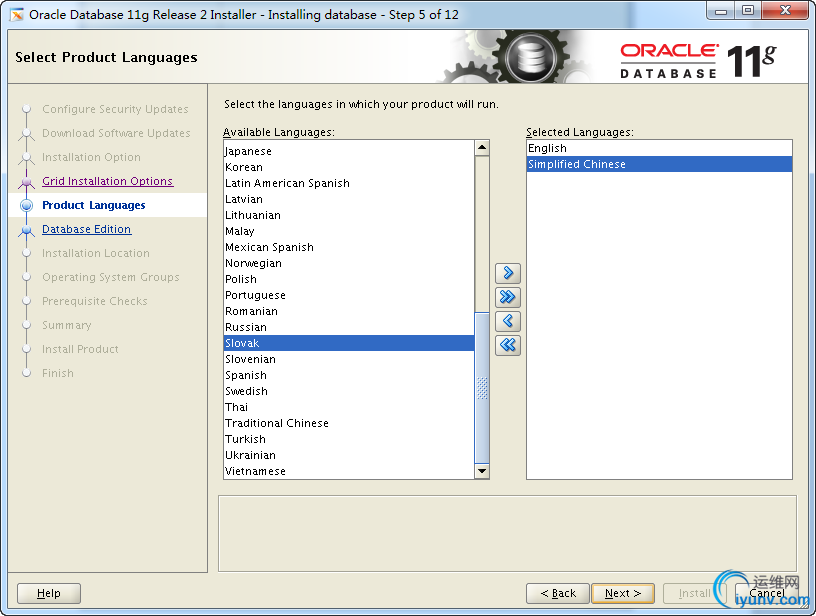Select the Product Languages step in the sidebar
Image resolution: width=816 pixels, height=616 pixels.
[94, 205]
